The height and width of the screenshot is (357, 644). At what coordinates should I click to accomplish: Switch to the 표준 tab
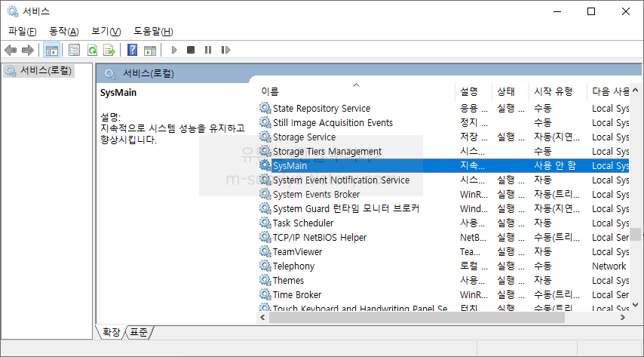[139, 332]
